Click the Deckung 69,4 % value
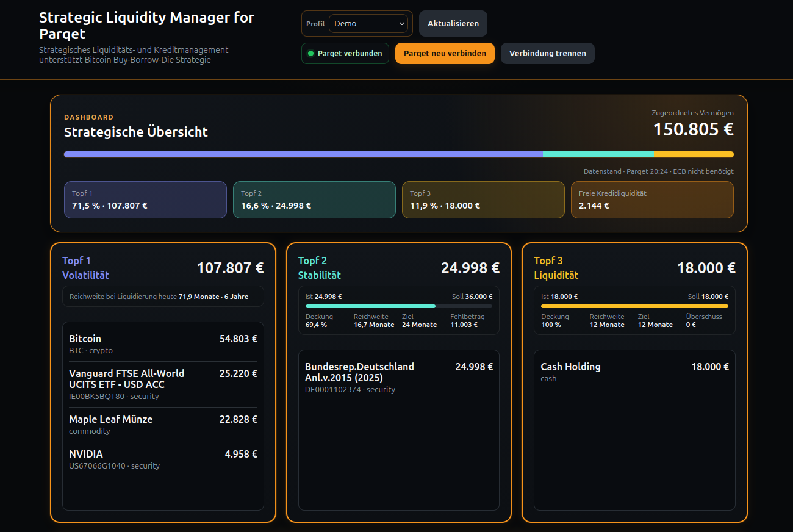 316,325
